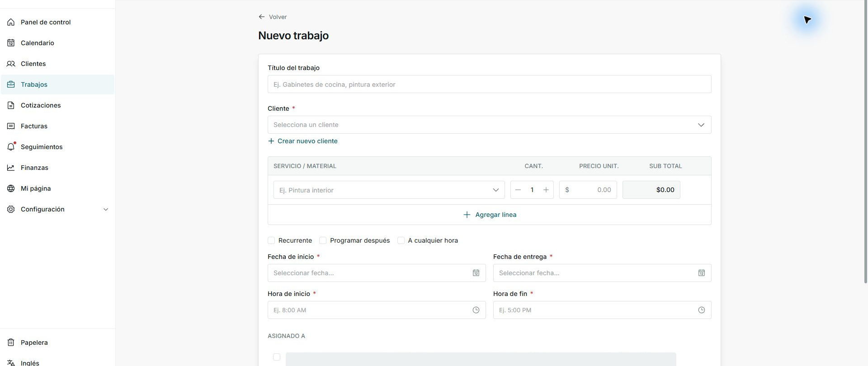Click the Seguimientos bell icon

pos(11,147)
